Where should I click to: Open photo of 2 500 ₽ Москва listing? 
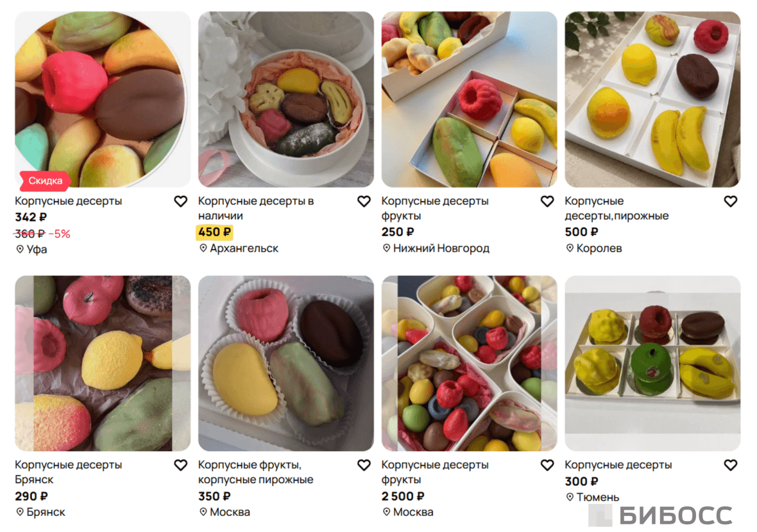(x=469, y=363)
